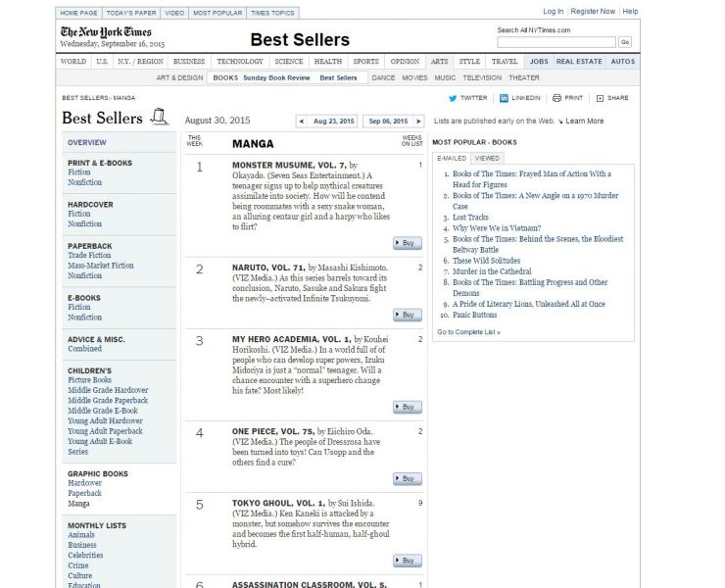Image resolution: width=725 pixels, height=588 pixels.
Task: Click the book icon beside Best Sellers
Action: [x=160, y=118]
